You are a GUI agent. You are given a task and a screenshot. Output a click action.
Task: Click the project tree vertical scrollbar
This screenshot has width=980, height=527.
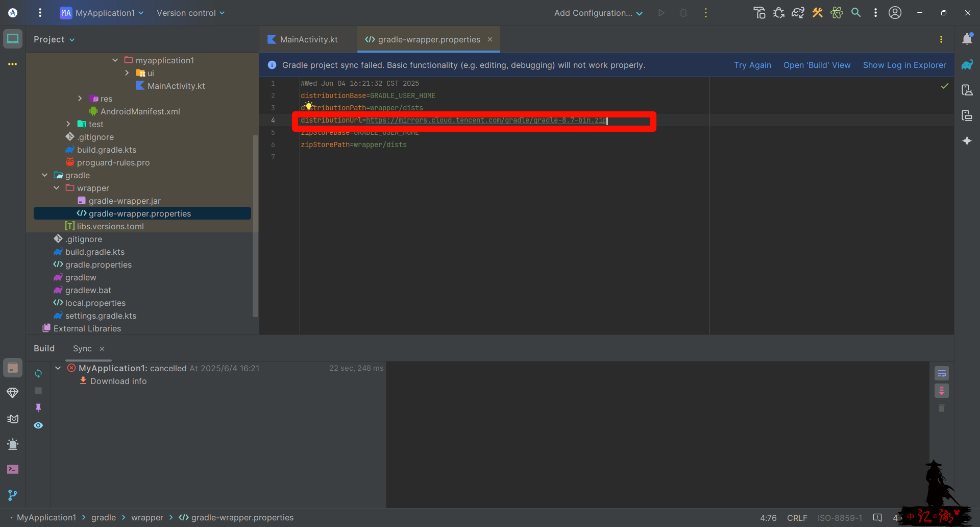pyautogui.click(x=255, y=225)
